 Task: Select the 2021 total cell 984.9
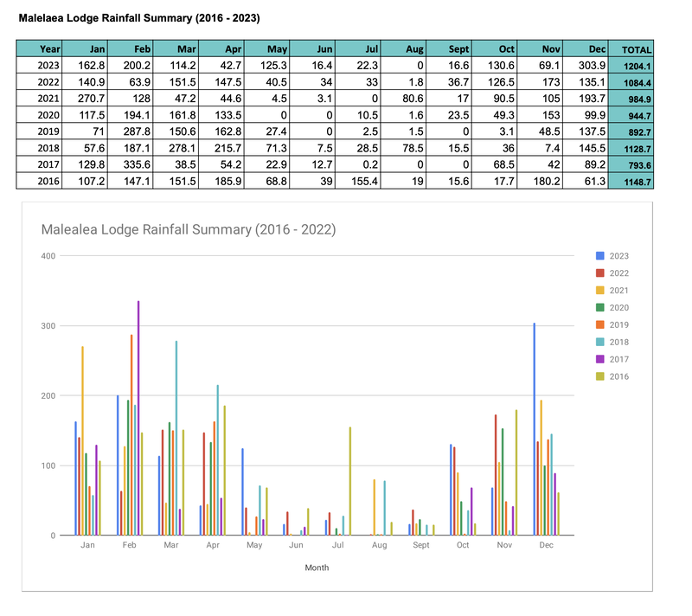631,99
